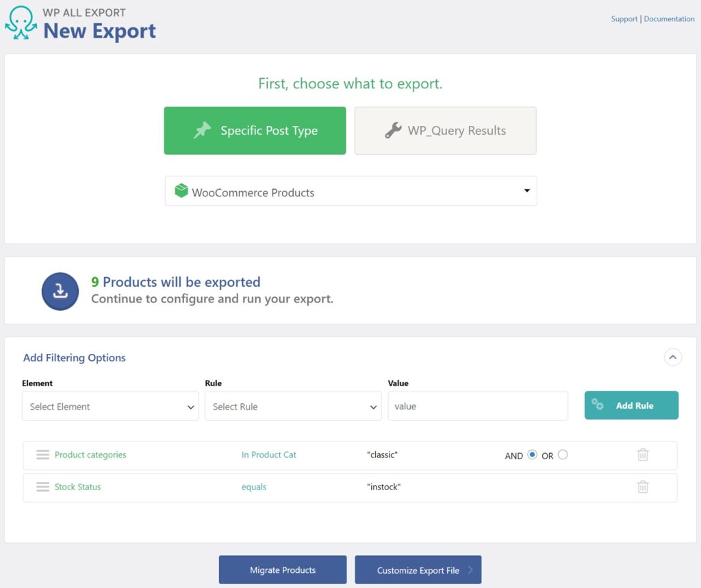Viewport: 701px width, 588px height.
Task: Click the Add Rule button
Action: pos(631,405)
